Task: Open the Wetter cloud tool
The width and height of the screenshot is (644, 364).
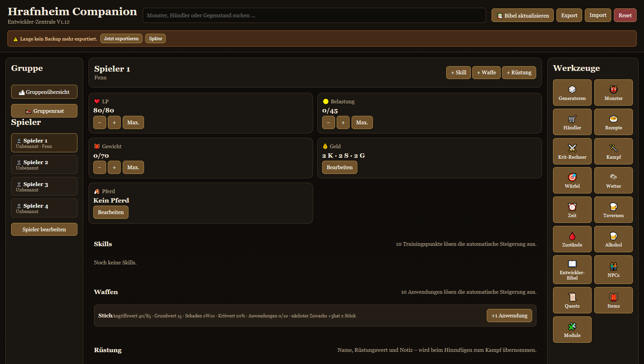Action: [x=613, y=180]
